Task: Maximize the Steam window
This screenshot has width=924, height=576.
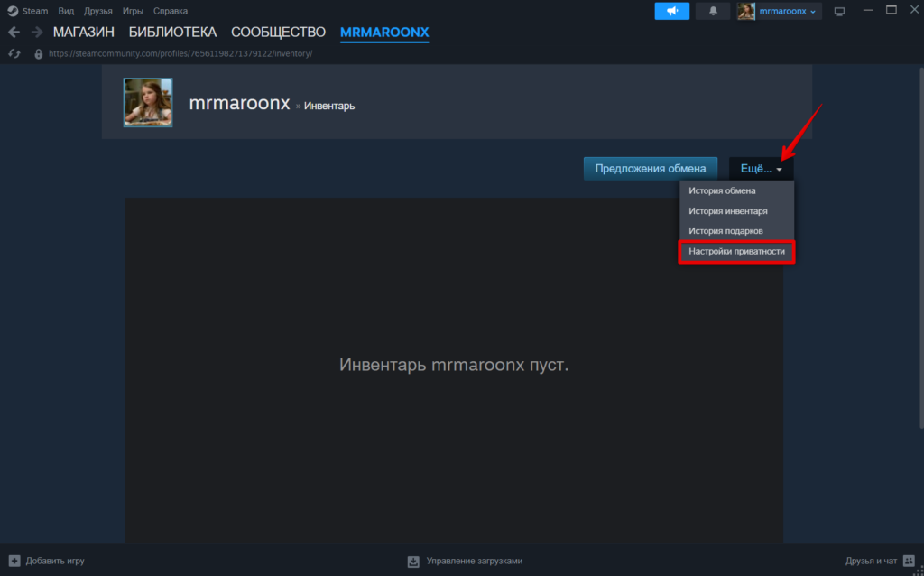Action: 891,10
